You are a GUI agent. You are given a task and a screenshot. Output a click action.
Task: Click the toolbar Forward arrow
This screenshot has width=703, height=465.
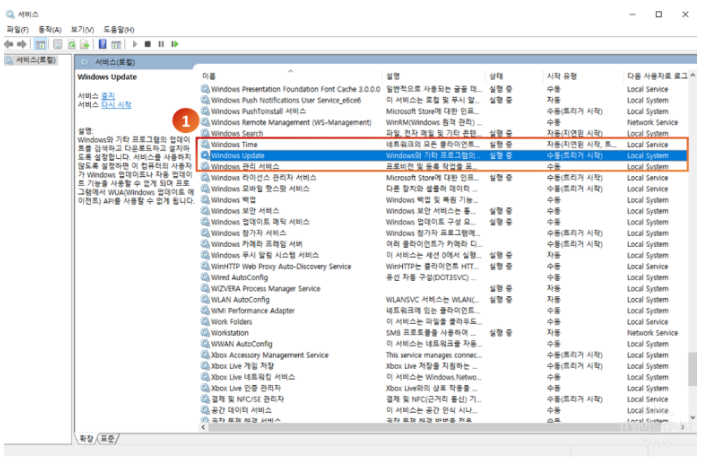click(x=22, y=44)
